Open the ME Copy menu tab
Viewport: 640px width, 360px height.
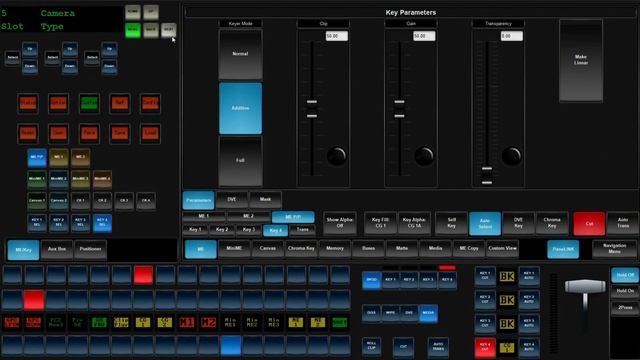tap(469, 249)
